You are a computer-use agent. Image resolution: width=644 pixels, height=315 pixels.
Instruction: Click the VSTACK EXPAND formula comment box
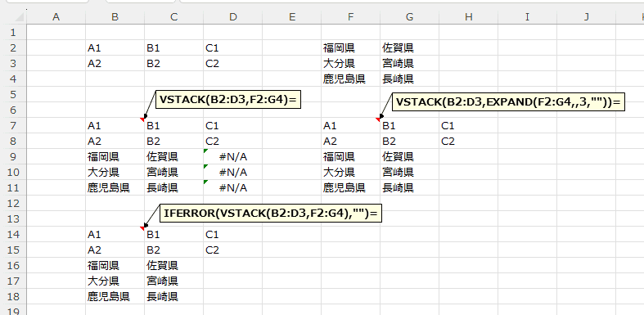[x=508, y=101]
